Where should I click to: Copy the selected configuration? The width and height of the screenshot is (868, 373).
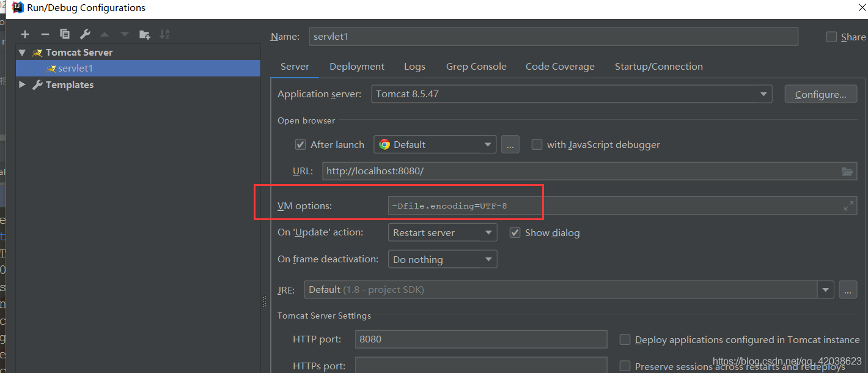65,34
